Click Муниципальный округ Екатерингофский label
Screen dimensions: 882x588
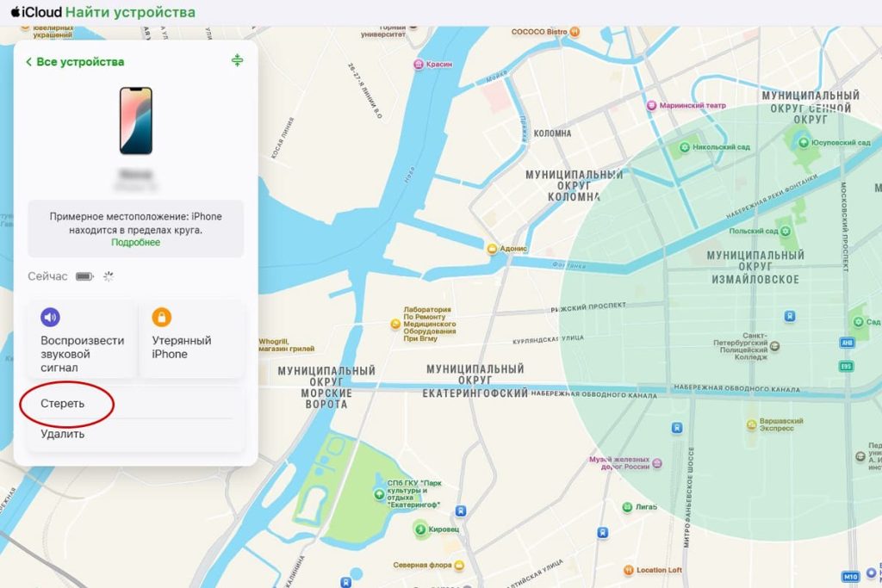[475, 381]
